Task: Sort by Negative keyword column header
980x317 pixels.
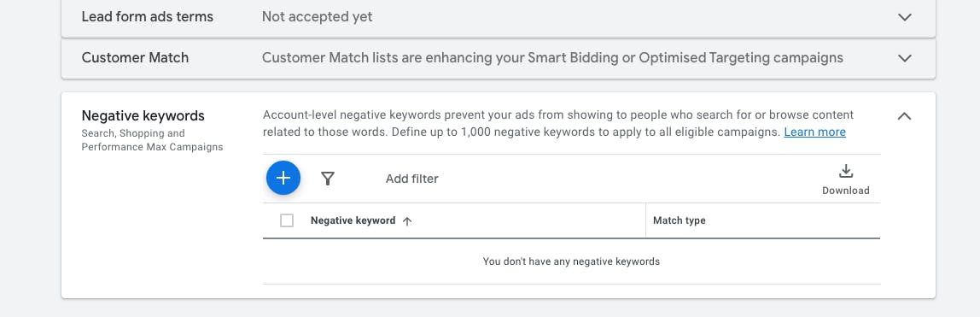Action: [x=353, y=220]
